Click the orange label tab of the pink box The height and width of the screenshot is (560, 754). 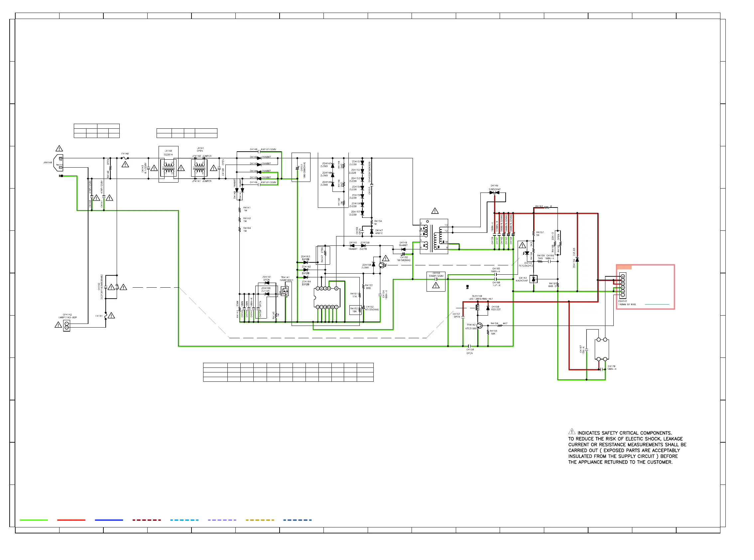pos(624,267)
